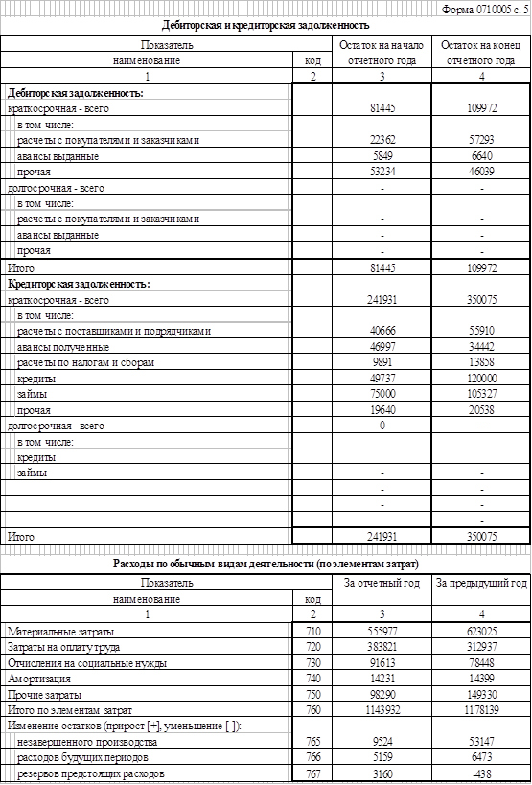Screen dimensions: 532x785
Task: Click code cell 710 for Материальные затраты
Action: [x=312, y=632]
